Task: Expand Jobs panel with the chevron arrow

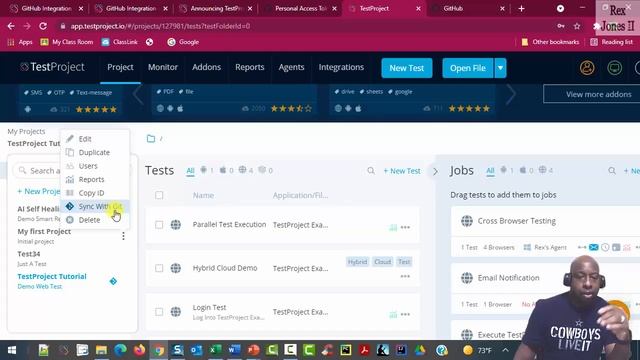Action: [x=436, y=171]
